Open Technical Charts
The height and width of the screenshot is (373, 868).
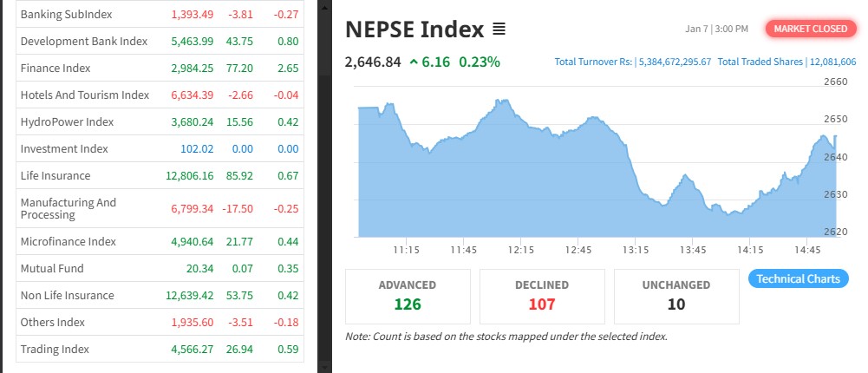(x=798, y=278)
